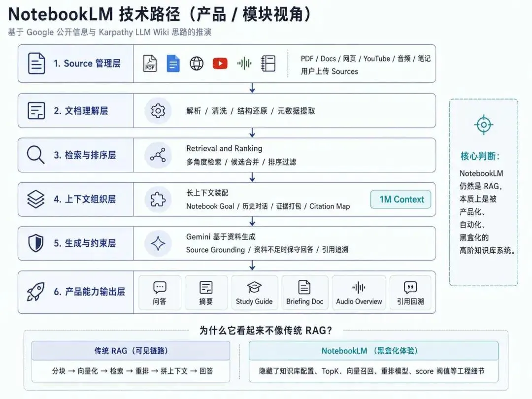Click the 隐藏了知识库配置 description text
Image resolution: width=532 pixels, height=399 pixels.
tap(372, 371)
